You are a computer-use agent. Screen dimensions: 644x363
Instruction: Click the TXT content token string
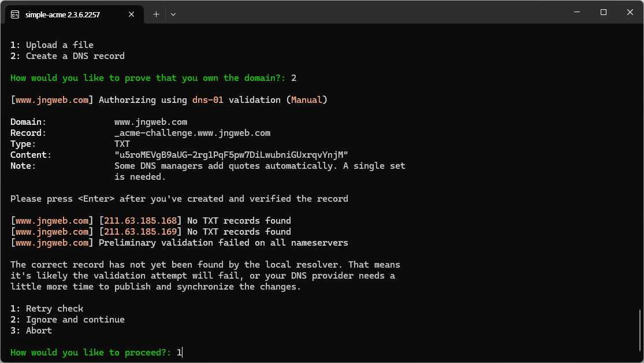231,155
